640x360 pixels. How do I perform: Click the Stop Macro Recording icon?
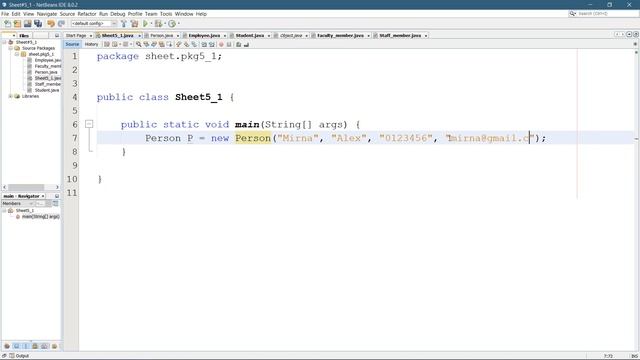[229, 44]
